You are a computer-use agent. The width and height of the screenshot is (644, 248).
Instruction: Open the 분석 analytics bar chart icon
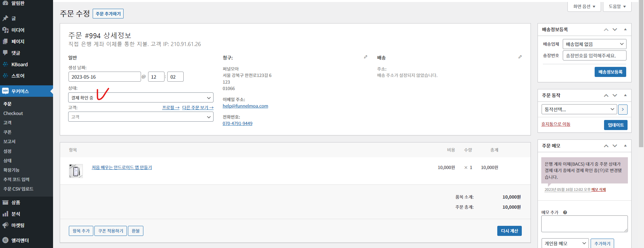pos(5,214)
